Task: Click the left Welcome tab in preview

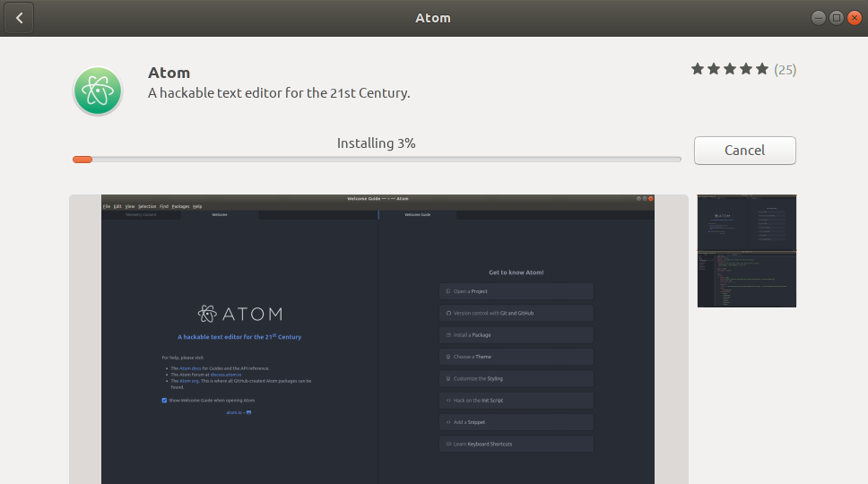Action: pos(220,215)
